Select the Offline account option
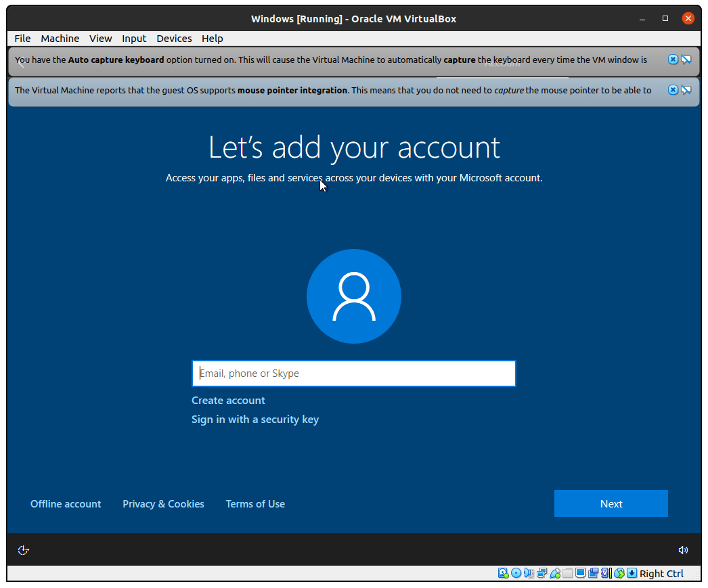Image resolution: width=708 pixels, height=588 pixels. coord(66,504)
